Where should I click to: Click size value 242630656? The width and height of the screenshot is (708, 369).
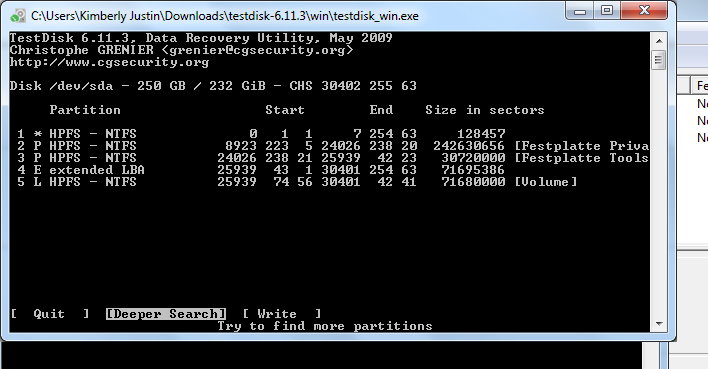pos(469,146)
